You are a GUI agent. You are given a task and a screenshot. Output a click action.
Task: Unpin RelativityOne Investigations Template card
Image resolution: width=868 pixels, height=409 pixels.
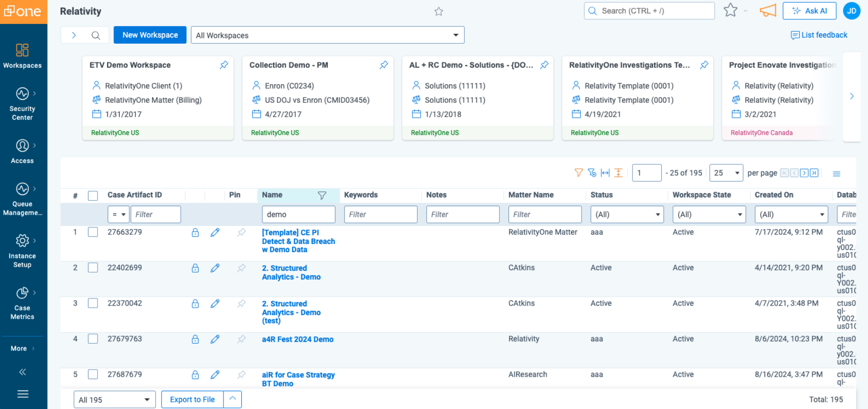tap(704, 65)
